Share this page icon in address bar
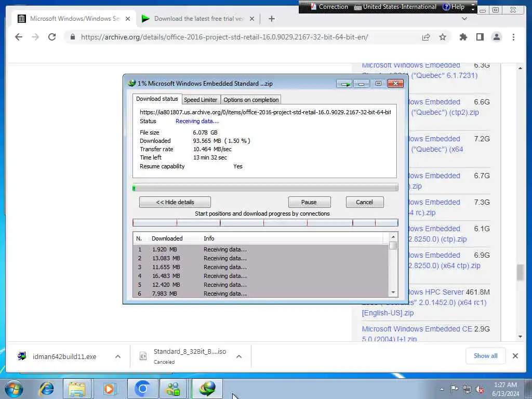Image resolution: width=532 pixels, height=399 pixels. click(426, 37)
